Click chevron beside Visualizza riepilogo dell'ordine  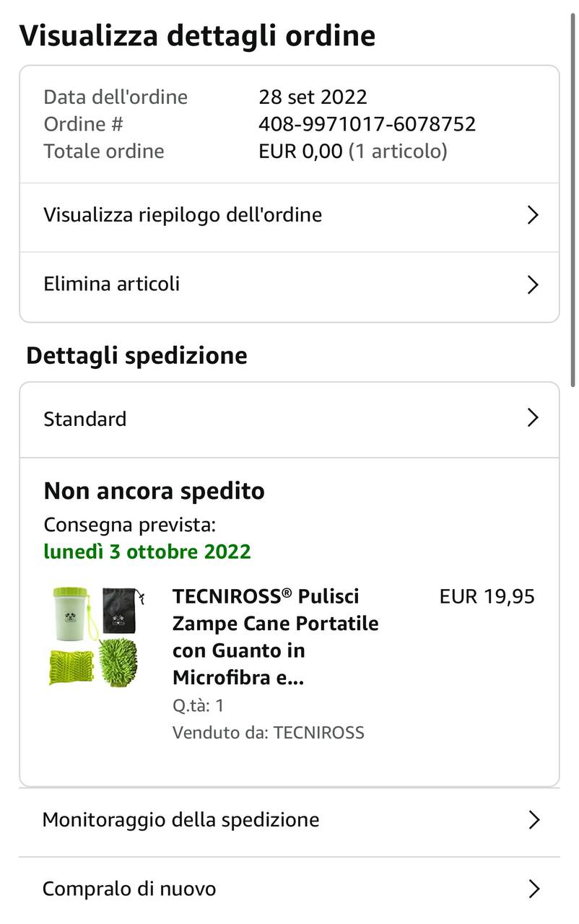coord(533,215)
